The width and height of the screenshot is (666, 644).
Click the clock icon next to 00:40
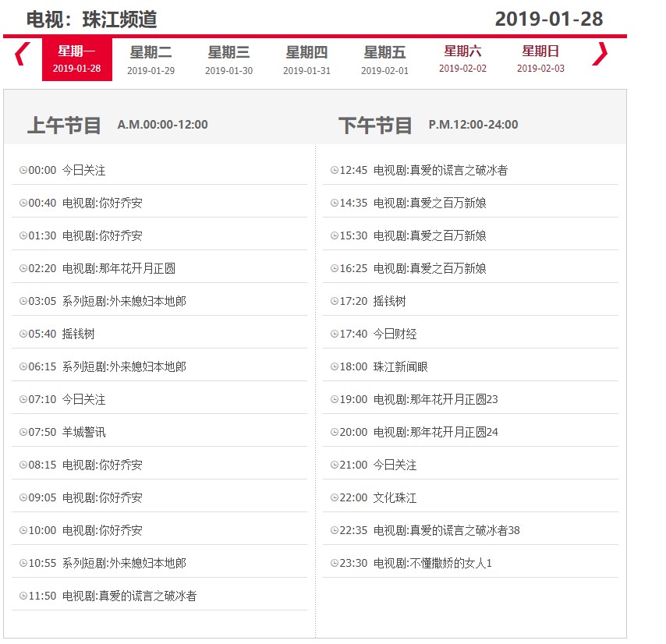tap(23, 203)
